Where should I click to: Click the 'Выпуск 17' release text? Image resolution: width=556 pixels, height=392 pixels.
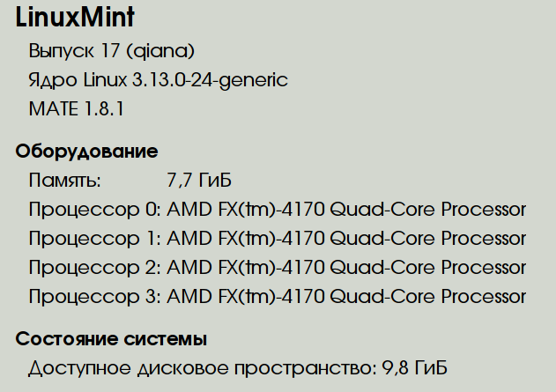73,50
